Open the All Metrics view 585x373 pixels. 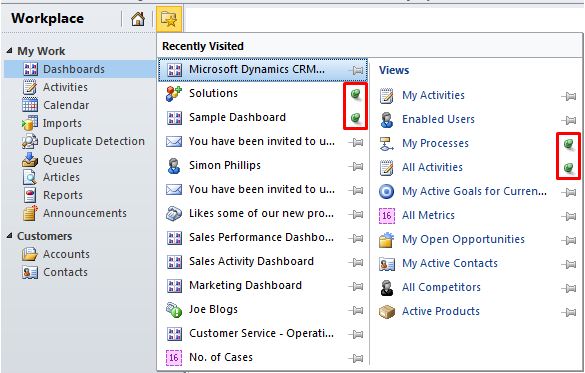pyautogui.click(x=428, y=215)
